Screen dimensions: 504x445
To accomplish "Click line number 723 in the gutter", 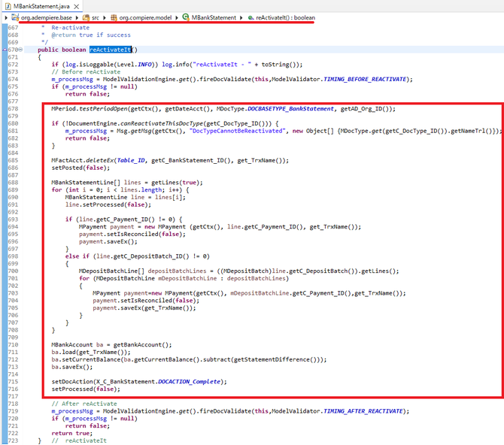I will coord(14,440).
